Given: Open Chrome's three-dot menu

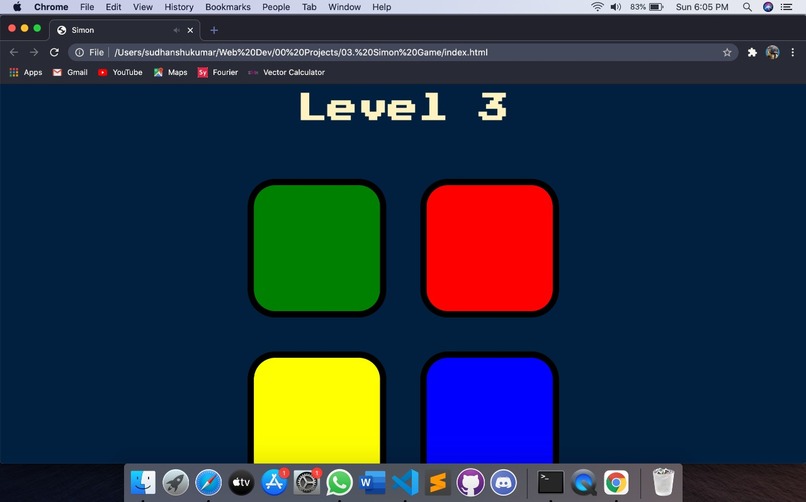Looking at the screenshot, I should (793, 52).
